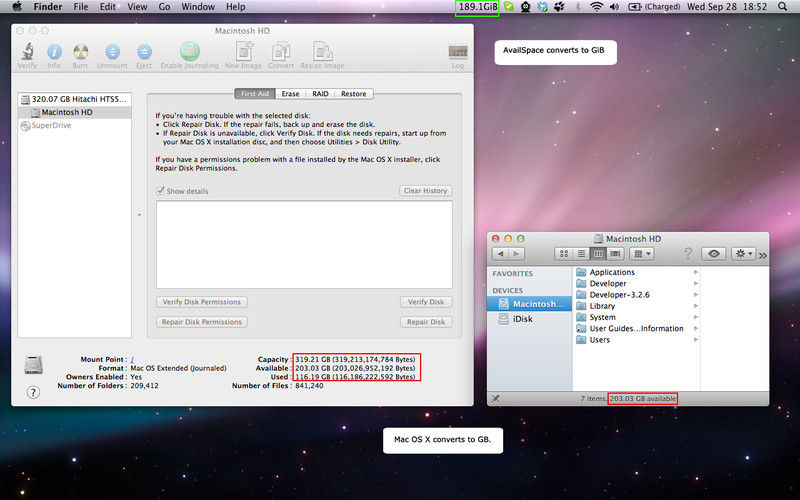
Task: Switch to the Erase tab
Action: pyautogui.click(x=290, y=94)
